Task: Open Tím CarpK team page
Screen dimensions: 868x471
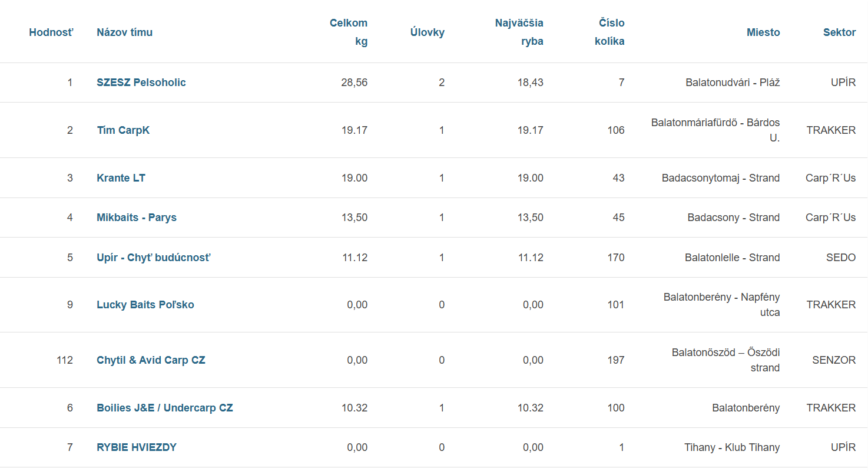Action: [x=123, y=130]
